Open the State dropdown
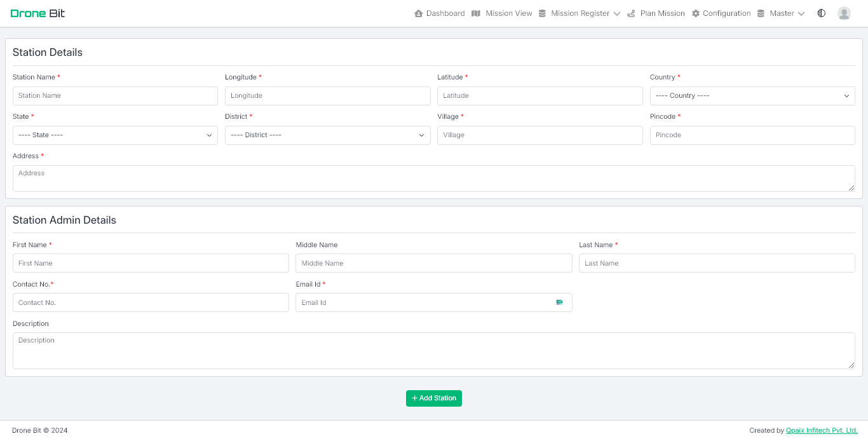 115,135
